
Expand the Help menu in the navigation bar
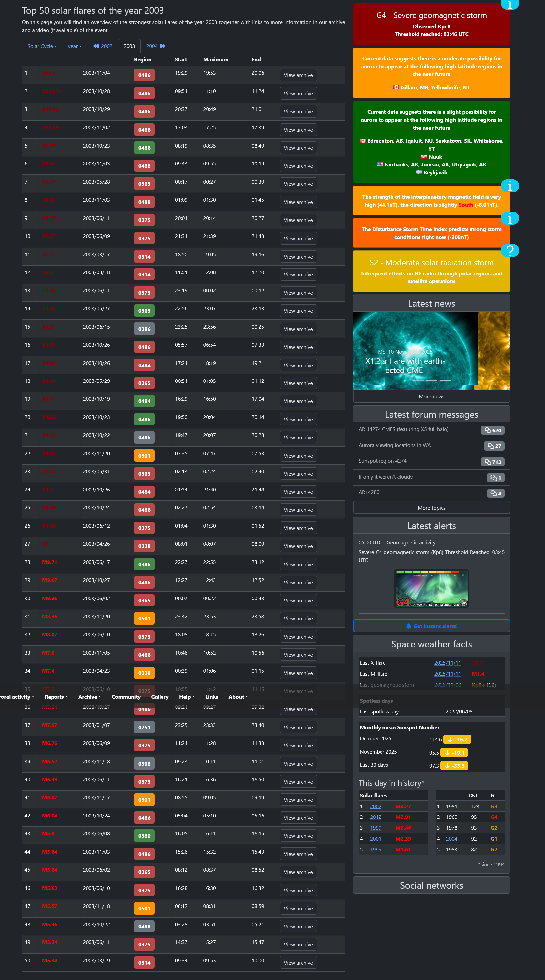click(x=187, y=697)
